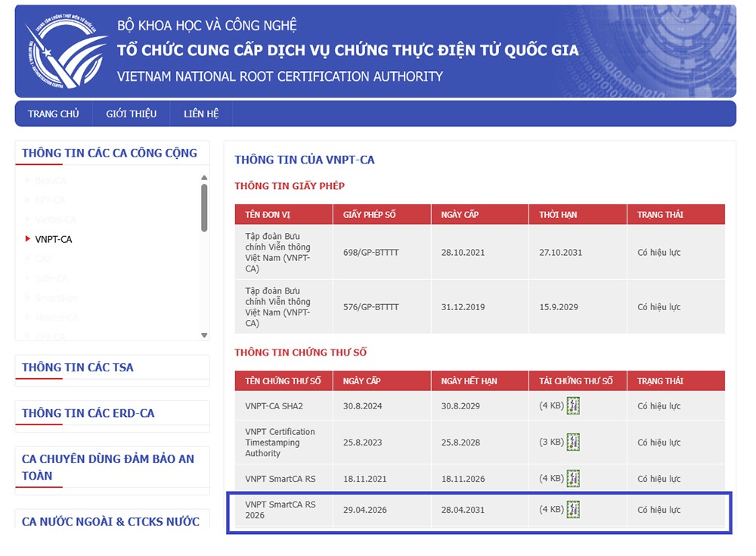Click the red arrow beside VNPT-CA
The image size is (756, 556).
click(x=27, y=238)
